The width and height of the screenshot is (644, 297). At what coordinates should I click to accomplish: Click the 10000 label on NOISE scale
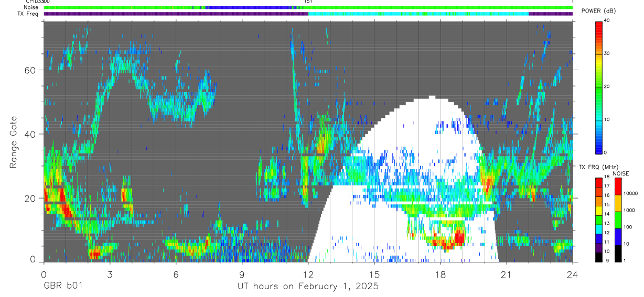630,193
